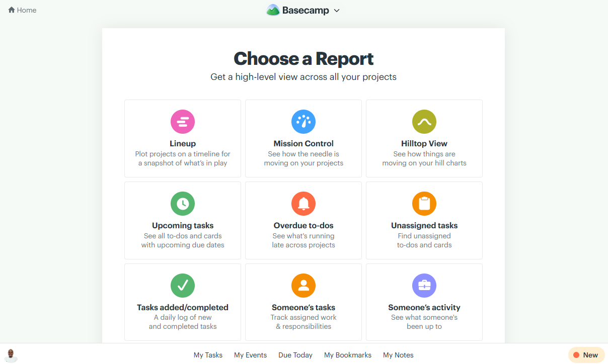
Task: Open the Overdue to-dos report title
Action: pos(303,226)
